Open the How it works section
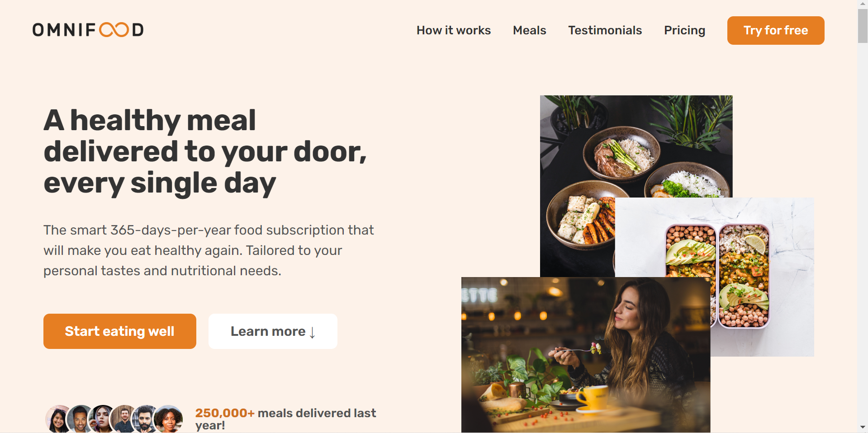868x433 pixels. [454, 30]
